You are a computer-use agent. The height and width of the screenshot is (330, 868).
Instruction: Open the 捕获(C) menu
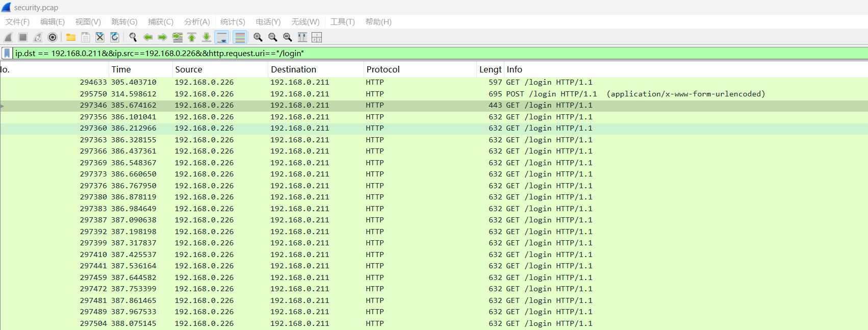[x=161, y=22]
